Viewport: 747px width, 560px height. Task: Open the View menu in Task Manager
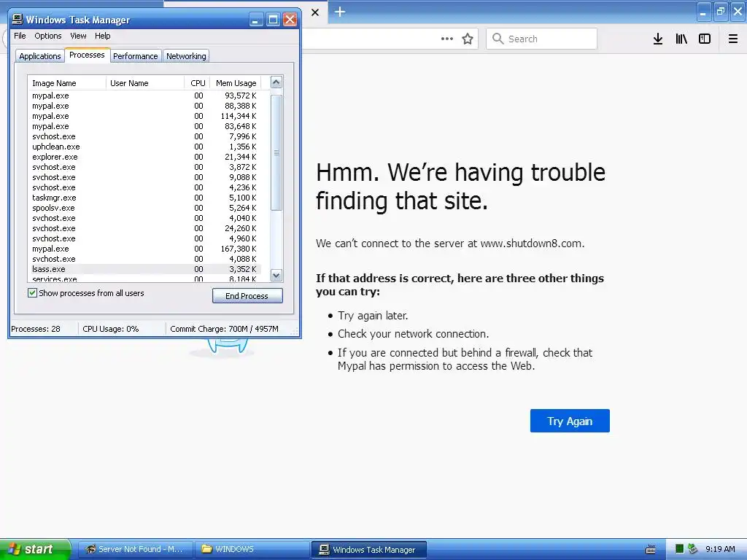78,36
